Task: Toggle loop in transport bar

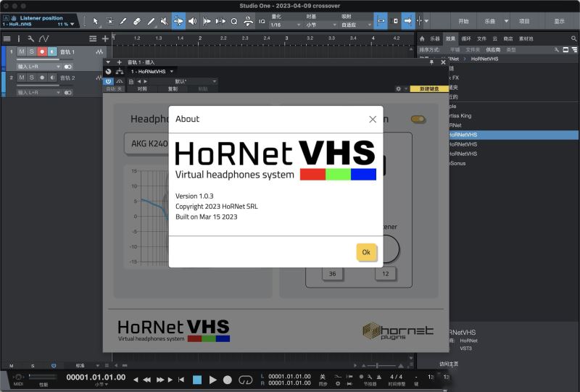Action: pyautogui.click(x=245, y=380)
